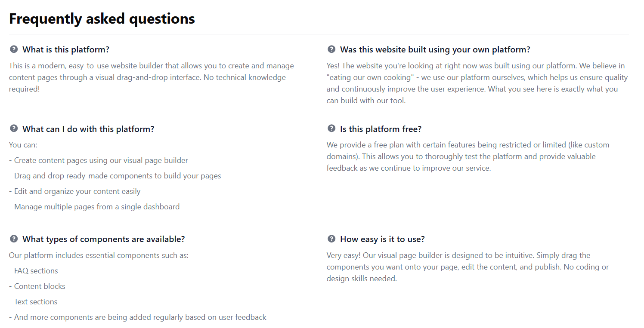Click the "Drag and drop ready-made components" line
Image resolution: width=644 pixels, height=328 pixels.
(x=115, y=176)
